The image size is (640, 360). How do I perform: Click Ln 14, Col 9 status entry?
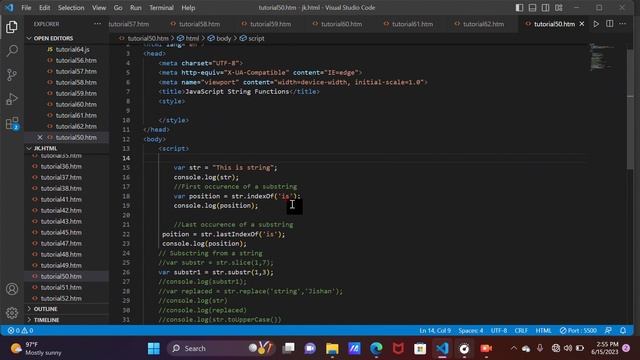[x=435, y=331]
